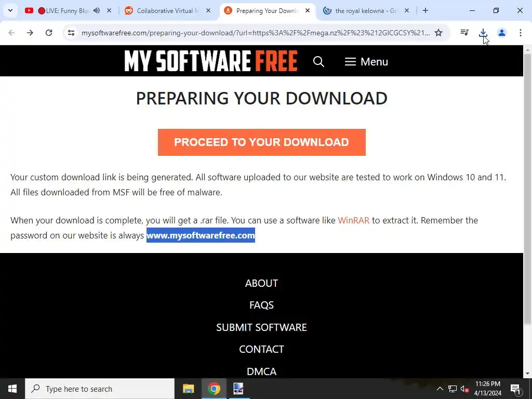Click the site search magnifier icon
Image resolution: width=532 pixels, height=399 pixels.
[318, 61]
